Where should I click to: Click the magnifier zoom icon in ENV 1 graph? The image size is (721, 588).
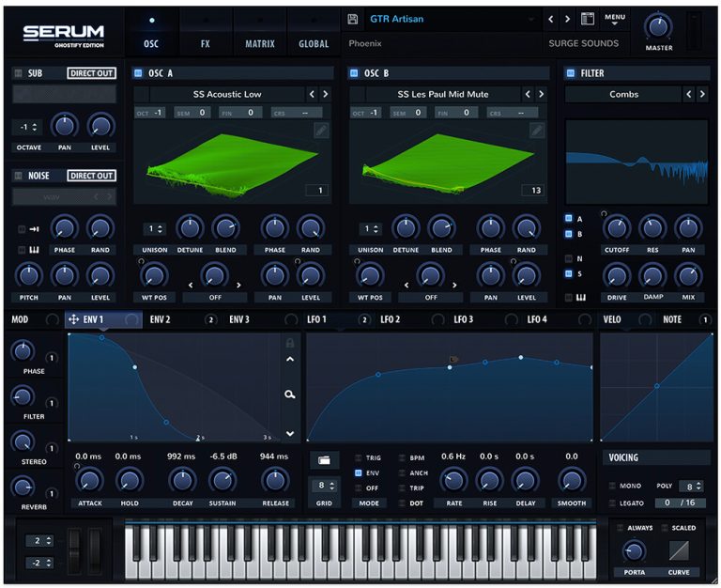click(290, 395)
